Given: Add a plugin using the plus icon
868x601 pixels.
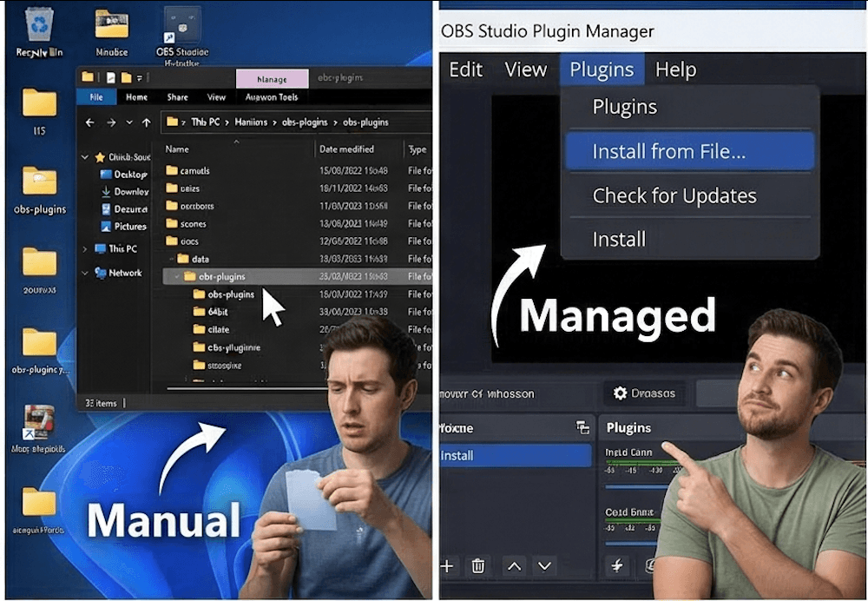Looking at the screenshot, I should [x=446, y=565].
